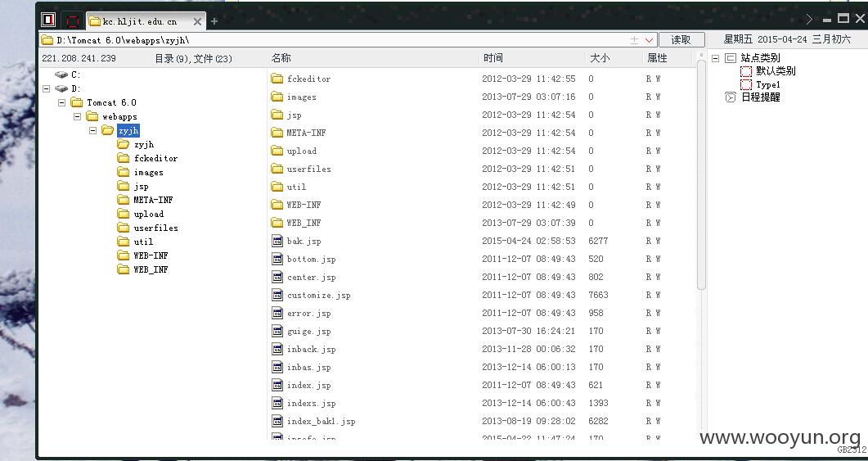868x461 pixels.
Task: Select the index_bak1.jsp file icon
Action: [277, 421]
